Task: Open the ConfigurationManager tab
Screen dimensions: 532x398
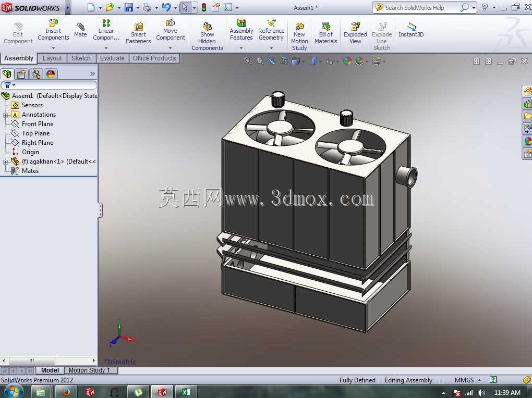Action: (36, 74)
